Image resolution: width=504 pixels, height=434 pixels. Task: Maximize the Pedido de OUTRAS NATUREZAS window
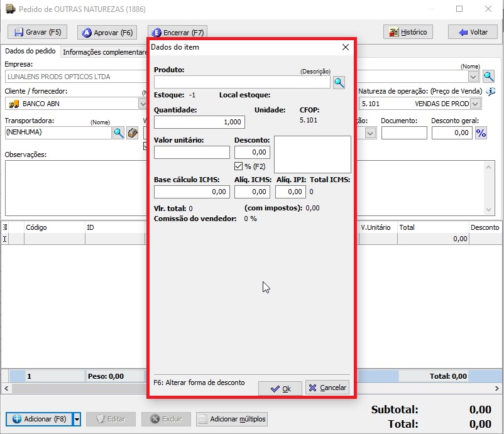[x=459, y=9]
